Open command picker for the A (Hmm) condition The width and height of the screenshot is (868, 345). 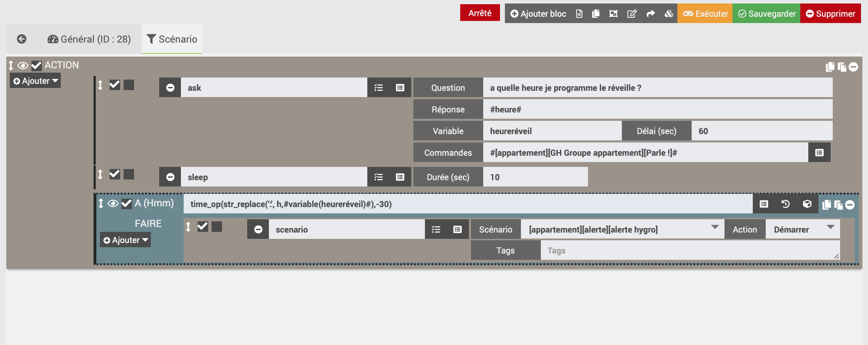pyautogui.click(x=764, y=204)
